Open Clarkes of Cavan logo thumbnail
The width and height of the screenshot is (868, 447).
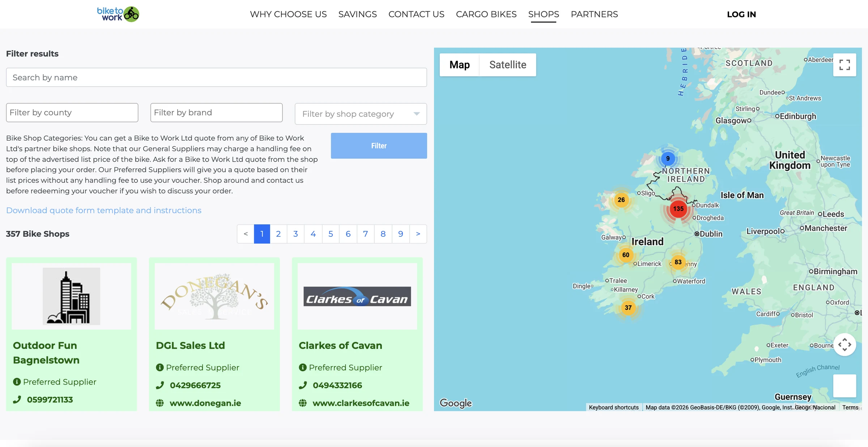coord(357,296)
